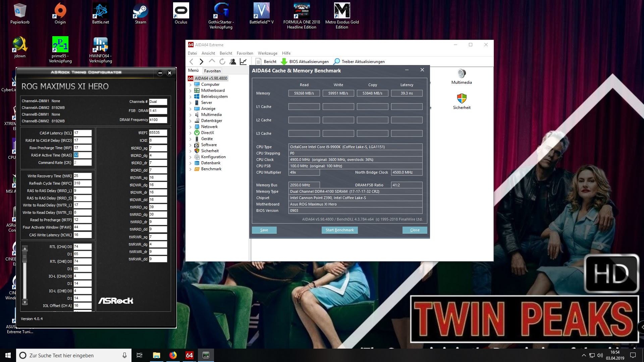644x362 pixels.
Task: Open File Explorer from the taskbar
Action: (157, 355)
